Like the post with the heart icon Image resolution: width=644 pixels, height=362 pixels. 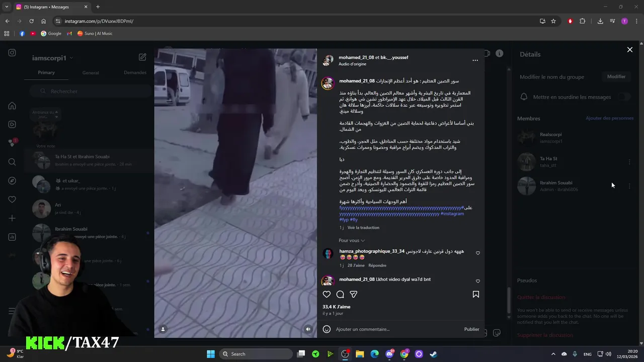click(327, 294)
